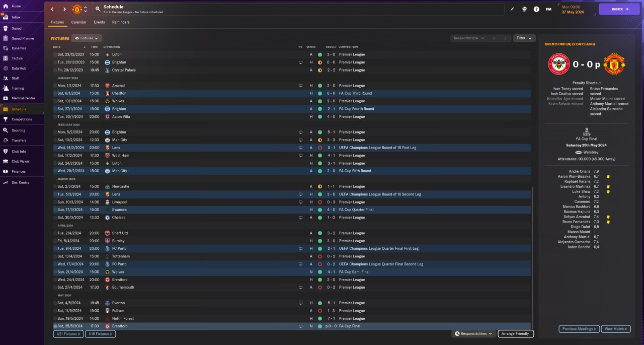Select the Everton 4/5/2024 row circle
This screenshot has height=345, width=644.
click(x=55, y=303)
